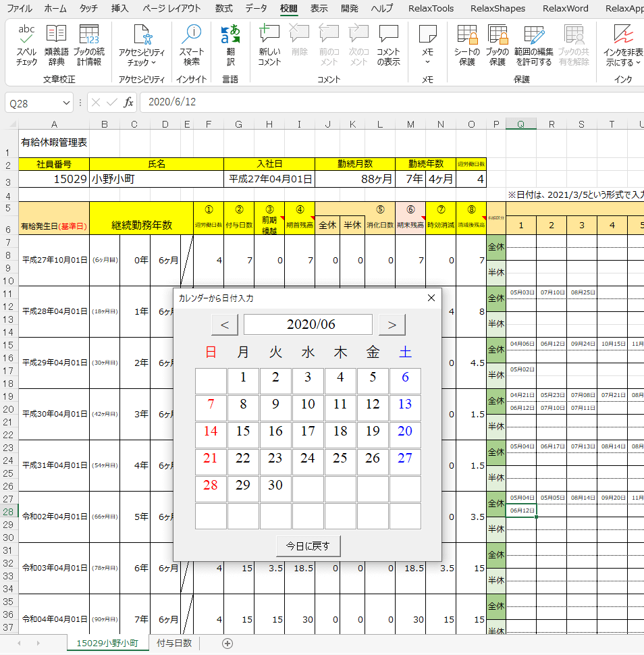Switch to the 付与日数 sheet tab
644x655 pixels.
point(173,644)
